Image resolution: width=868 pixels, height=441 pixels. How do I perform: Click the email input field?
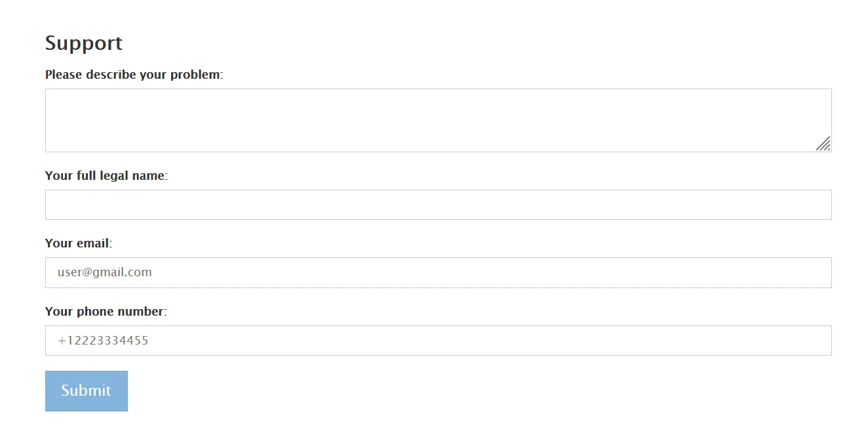[x=438, y=272]
